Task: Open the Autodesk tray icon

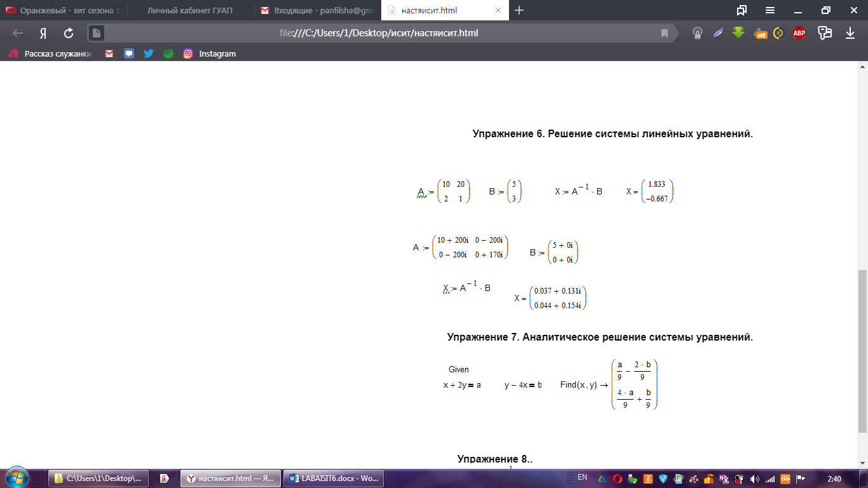Action: (x=602, y=479)
